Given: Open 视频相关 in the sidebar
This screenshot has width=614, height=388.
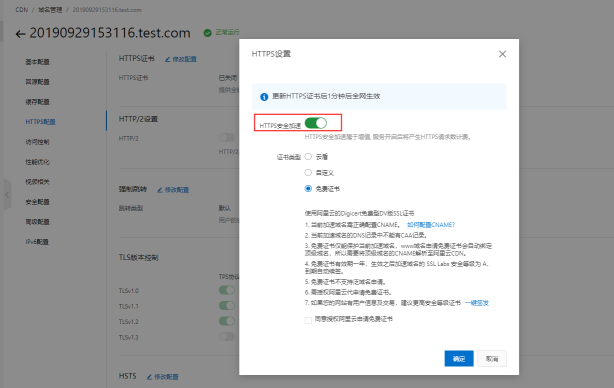Looking at the screenshot, I should click(x=38, y=182).
